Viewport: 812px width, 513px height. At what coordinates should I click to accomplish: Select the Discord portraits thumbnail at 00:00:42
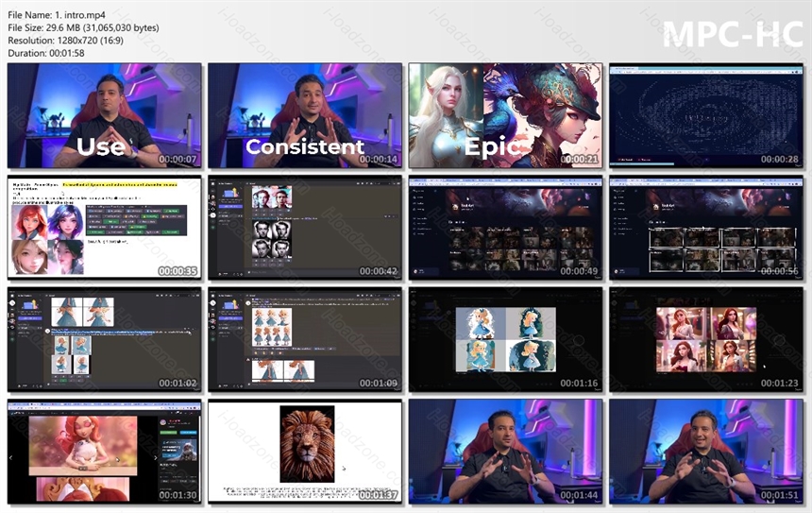point(305,228)
